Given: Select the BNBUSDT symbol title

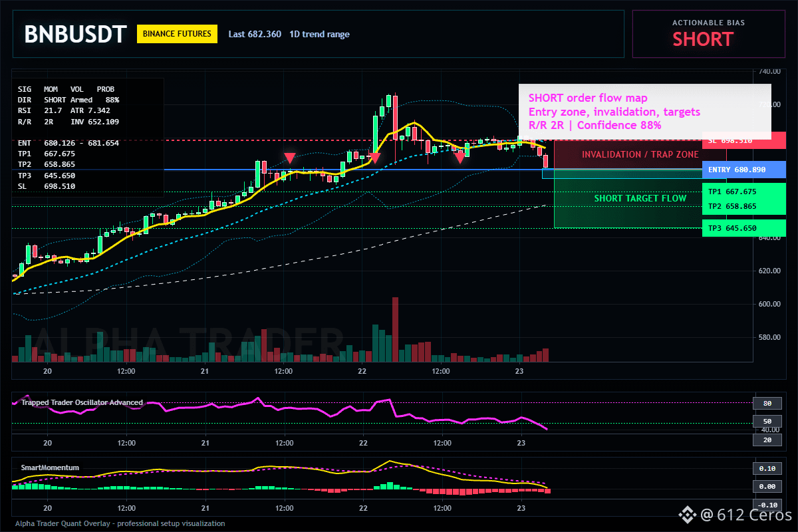Looking at the screenshot, I should (x=75, y=35).
